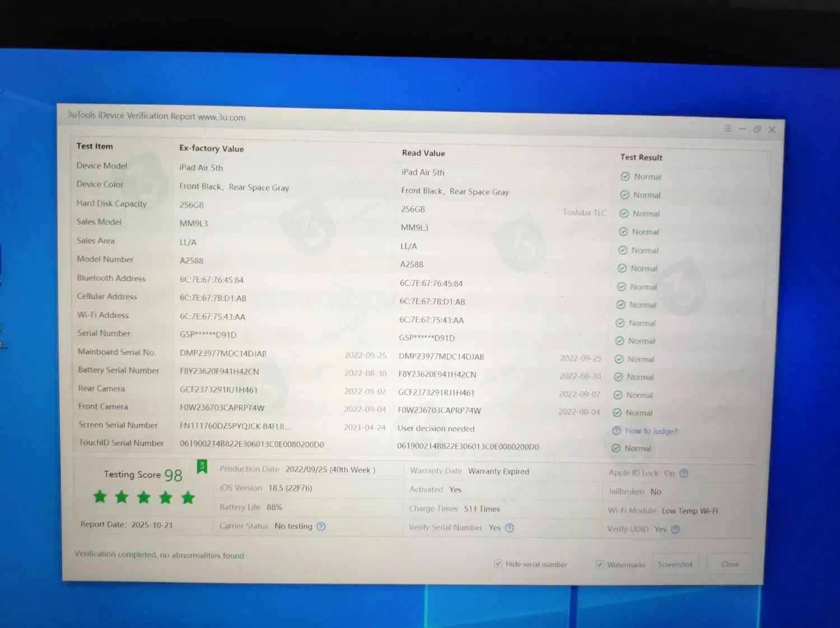Click the TouchID Serial Number Normal checkmark icon
Viewport: 840px width, 628px height.
[x=616, y=448]
